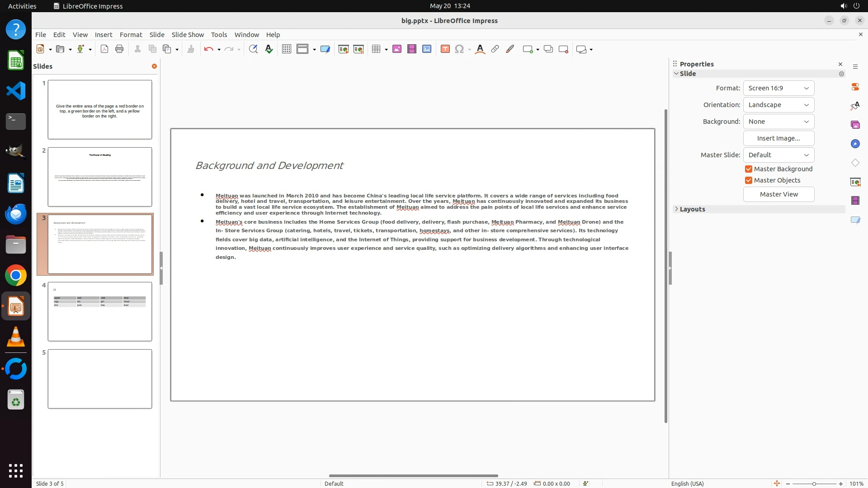Viewport: 868px width, 488px height.
Task: Collapse the Slide section in Properties
Action: click(676, 74)
